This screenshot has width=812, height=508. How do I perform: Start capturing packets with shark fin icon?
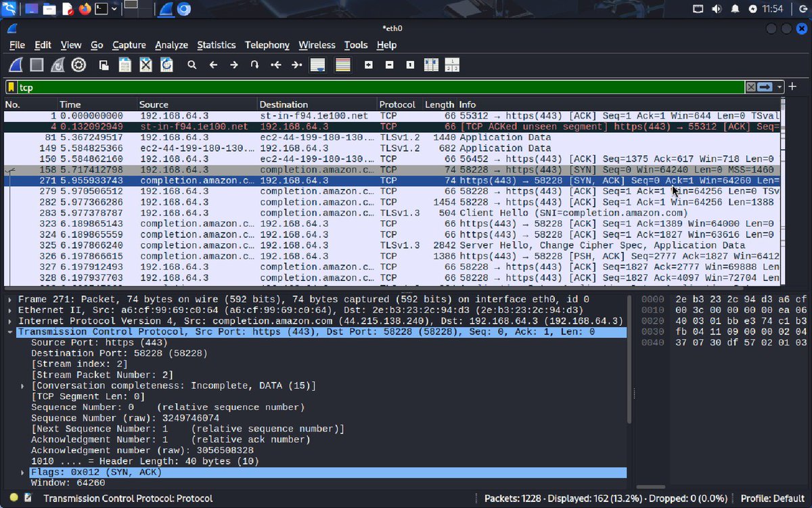pyautogui.click(x=16, y=65)
